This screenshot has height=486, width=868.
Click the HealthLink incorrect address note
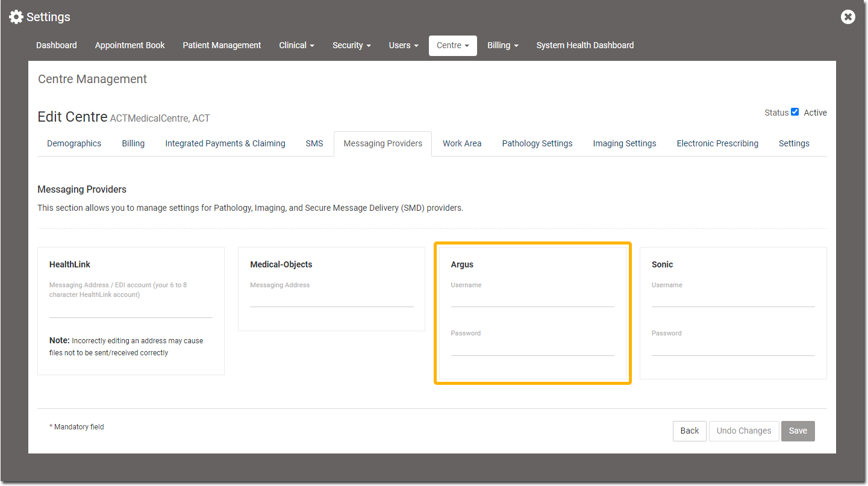(x=126, y=347)
